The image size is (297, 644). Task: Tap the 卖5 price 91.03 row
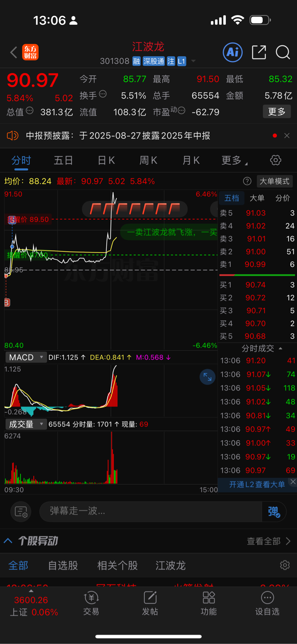[x=257, y=213]
